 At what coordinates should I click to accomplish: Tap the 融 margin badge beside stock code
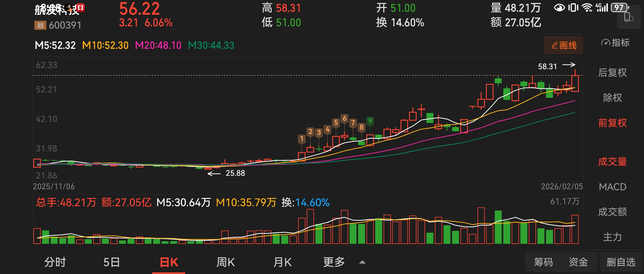(40, 25)
